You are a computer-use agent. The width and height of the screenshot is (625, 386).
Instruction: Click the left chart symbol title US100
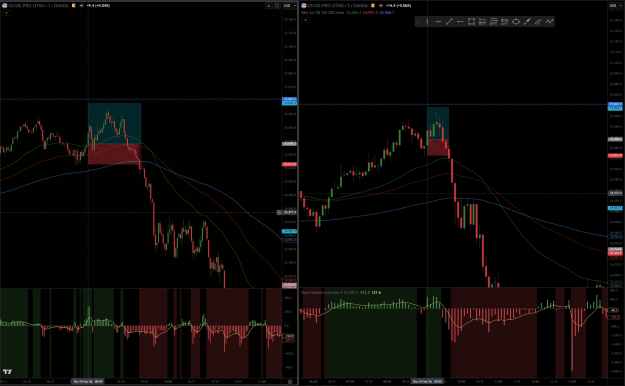[38, 6]
